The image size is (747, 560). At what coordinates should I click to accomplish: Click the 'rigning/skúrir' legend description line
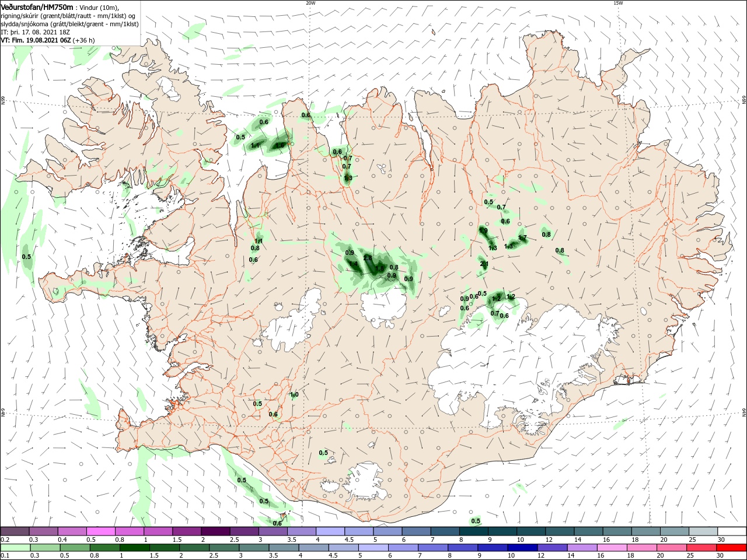pos(69,16)
